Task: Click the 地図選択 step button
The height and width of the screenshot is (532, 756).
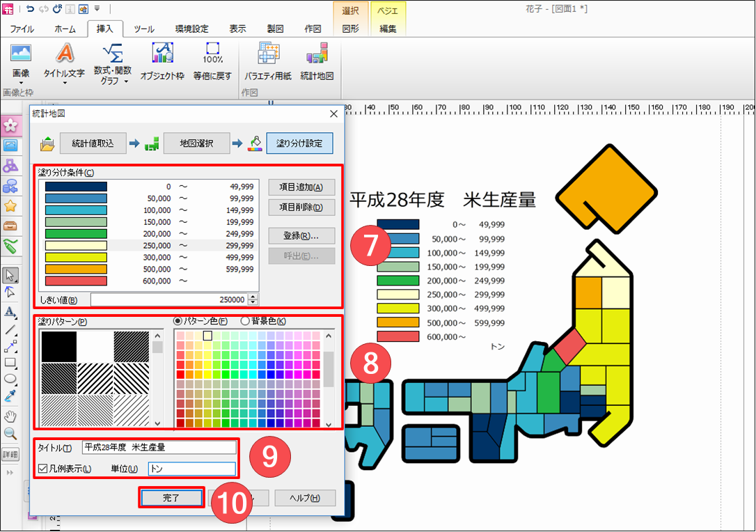Action: tap(196, 143)
